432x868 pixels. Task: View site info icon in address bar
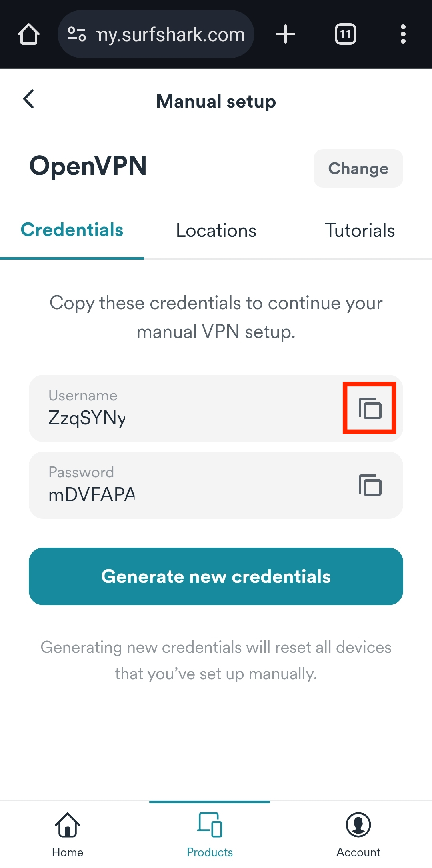[76, 34]
